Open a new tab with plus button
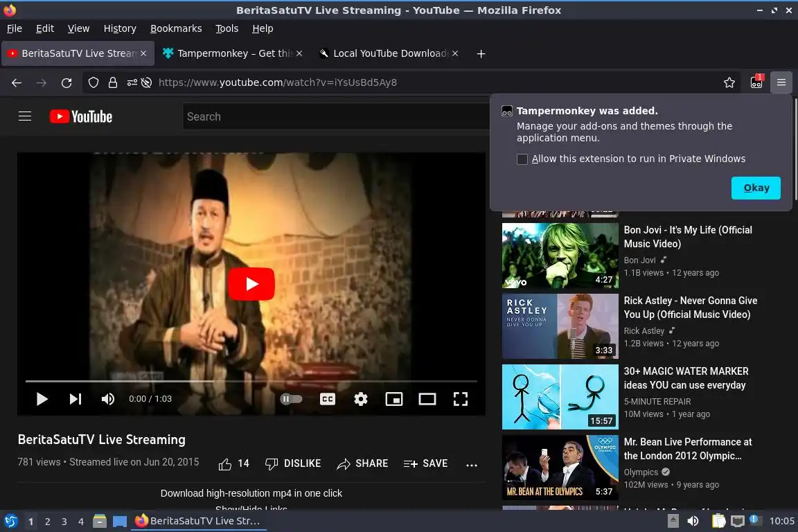798x532 pixels. point(481,53)
